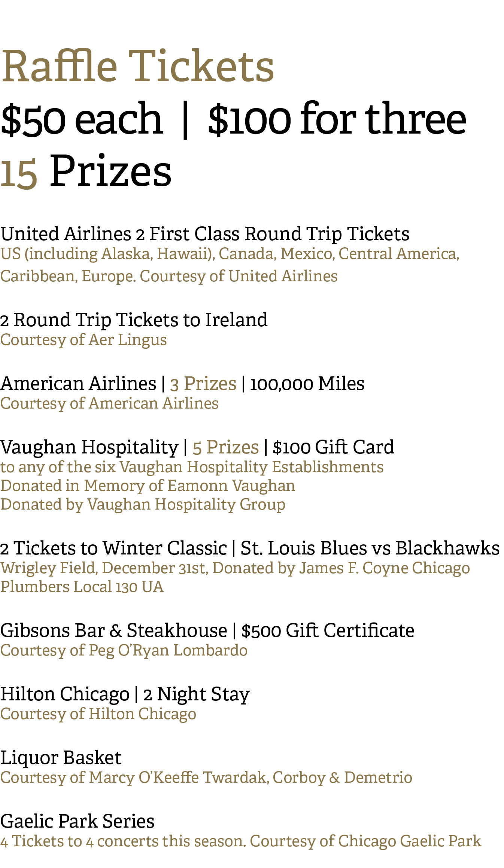Click the 15 Prizes heading
Image resolution: width=504 pixels, height=868 pixels.
(86, 171)
